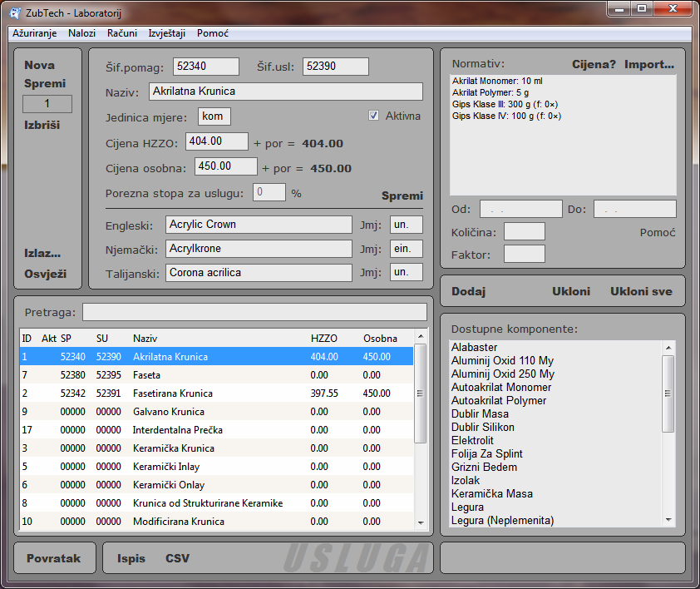Open the Ažuriranje menu
This screenshot has height=589, width=700.
34,33
